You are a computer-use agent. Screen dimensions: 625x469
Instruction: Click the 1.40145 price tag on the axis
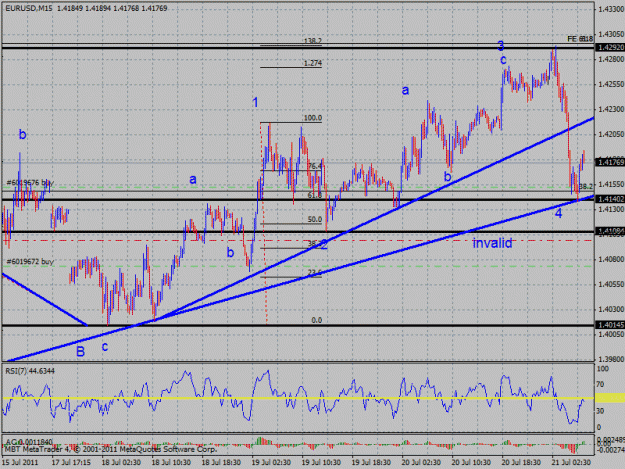[x=611, y=325]
